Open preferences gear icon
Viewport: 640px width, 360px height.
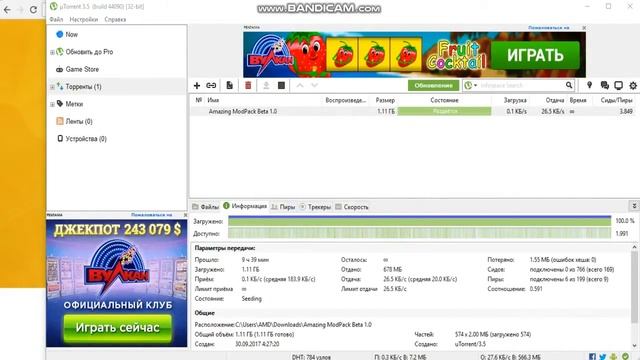pyautogui.click(x=633, y=85)
